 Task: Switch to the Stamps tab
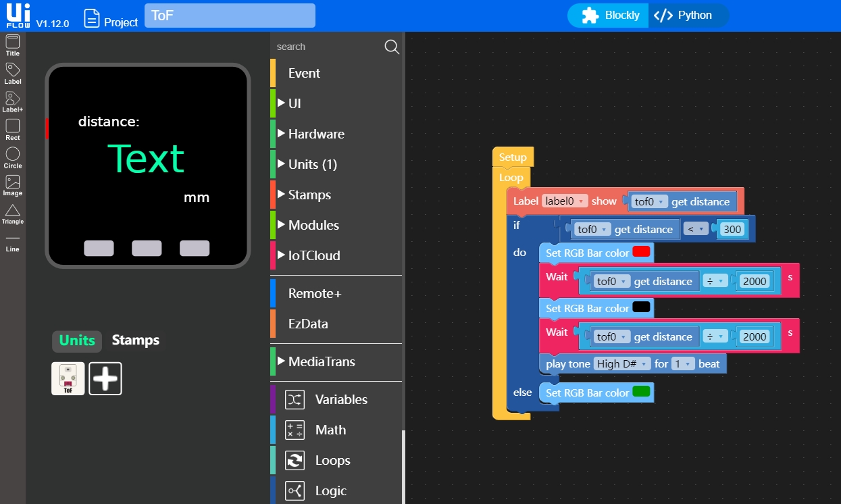(x=136, y=341)
